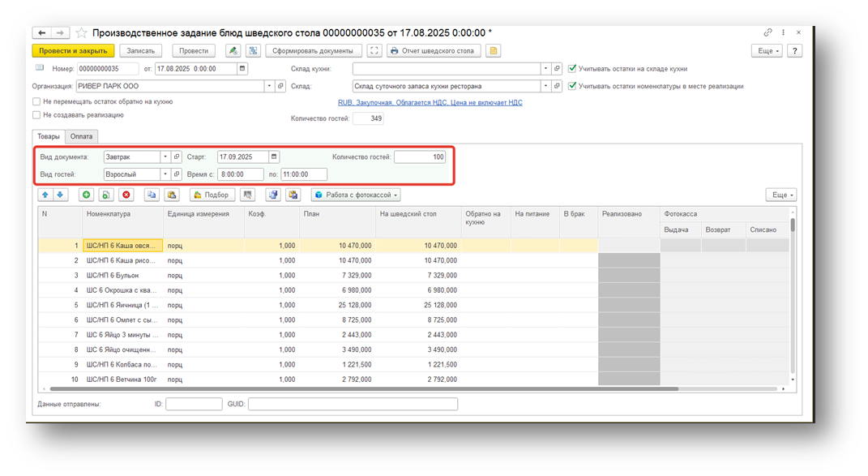Viewport: 868px width, 476px height.
Task: Open 'Работа с фотокассой' dropdown menu
Action: (357, 195)
